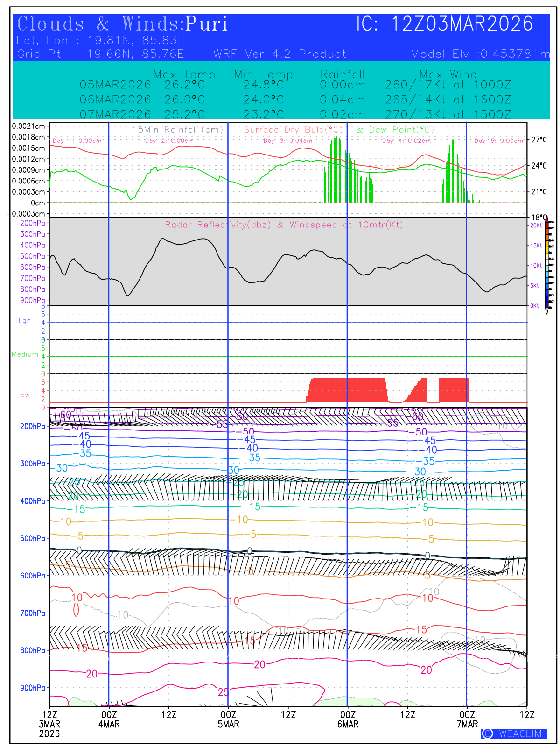Select the 00Z 4MAR time axis label
This screenshot has width=560, height=747.
point(109,719)
